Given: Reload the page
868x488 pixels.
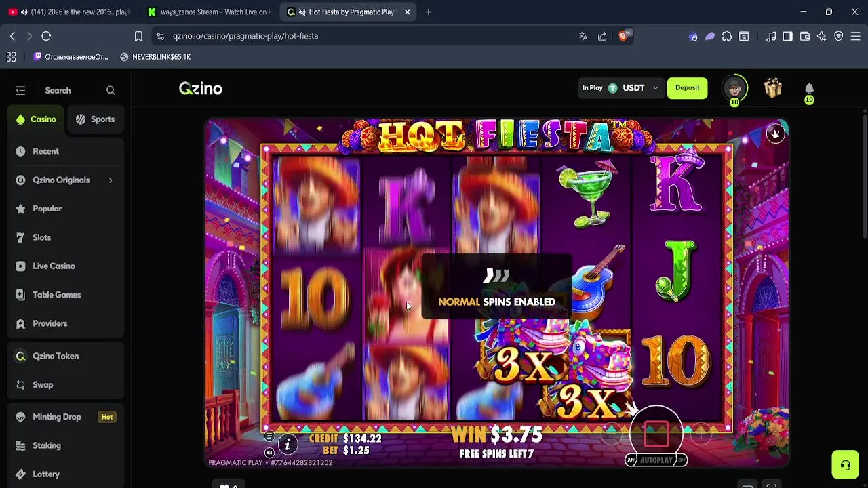Looking at the screenshot, I should (46, 36).
